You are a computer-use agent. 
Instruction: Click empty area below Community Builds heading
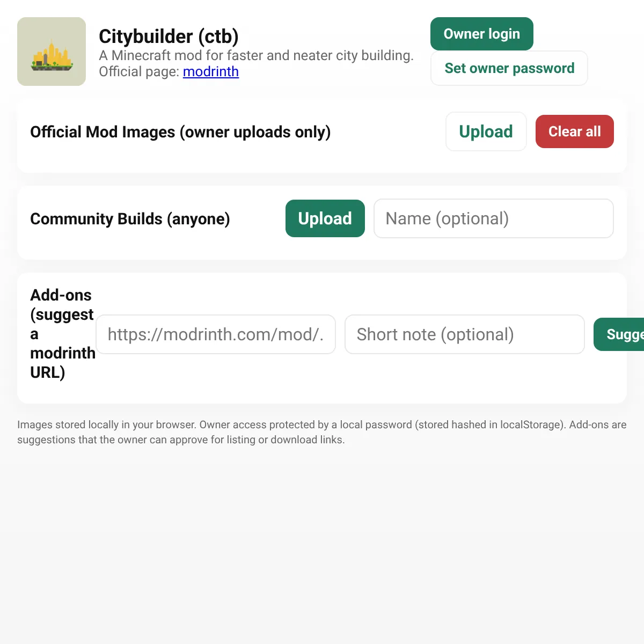click(x=150, y=247)
